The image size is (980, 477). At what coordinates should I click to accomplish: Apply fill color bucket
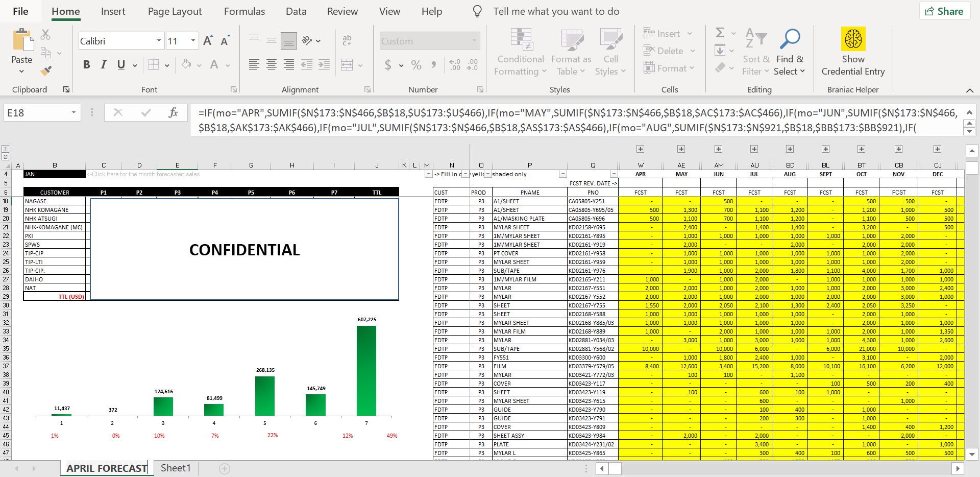click(186, 64)
